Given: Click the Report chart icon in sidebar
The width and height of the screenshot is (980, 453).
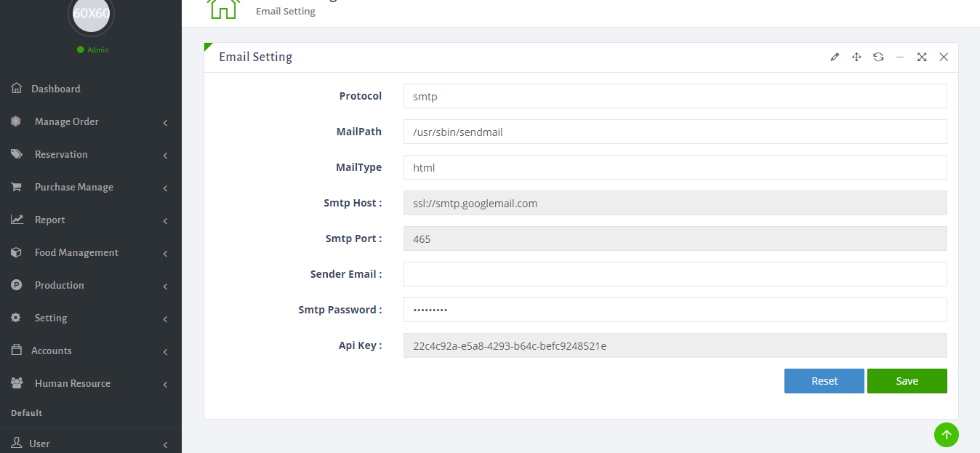Looking at the screenshot, I should (x=16, y=220).
